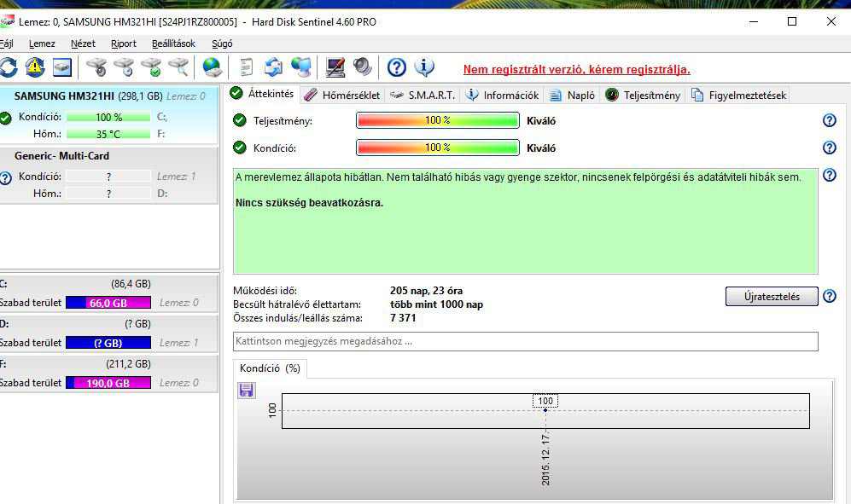Click the bold Nincs szükség beavatkozásra text

(x=309, y=203)
